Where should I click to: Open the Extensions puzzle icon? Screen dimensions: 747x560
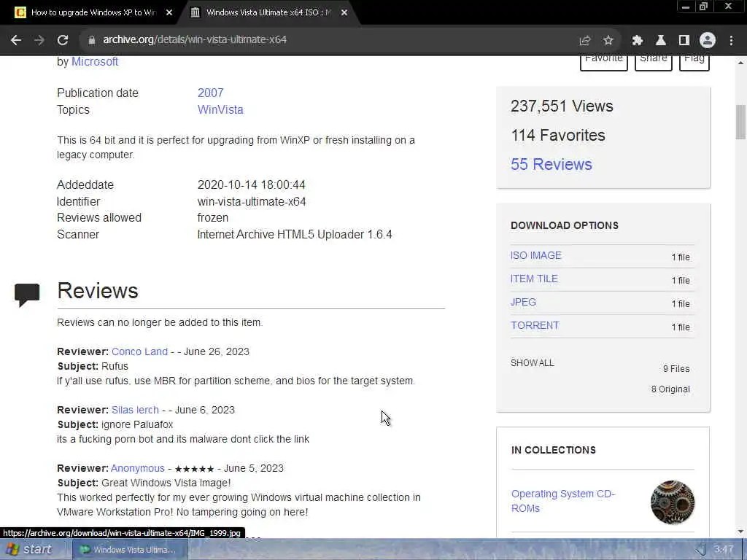pyautogui.click(x=638, y=40)
